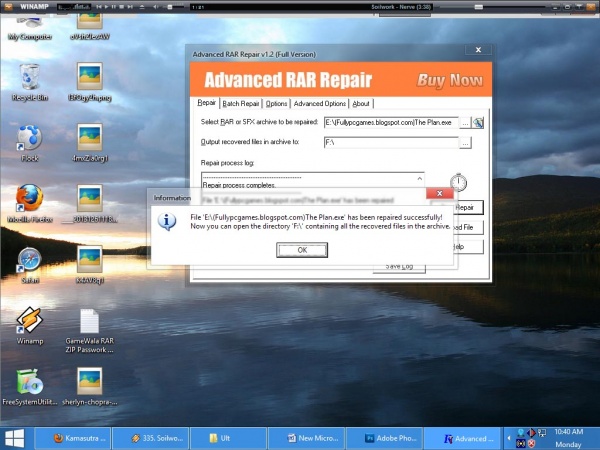Launch Safari desktop shortcut
Screen dimensions: 600x450
pos(30,265)
